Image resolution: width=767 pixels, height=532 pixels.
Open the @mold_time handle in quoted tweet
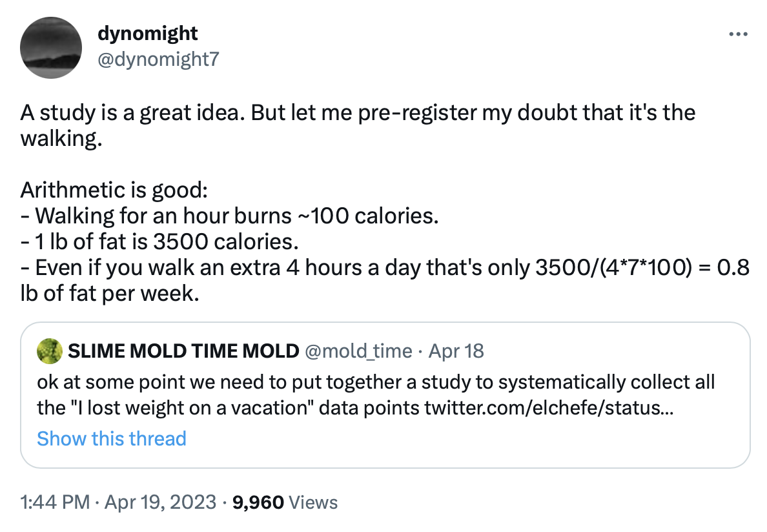(x=358, y=351)
